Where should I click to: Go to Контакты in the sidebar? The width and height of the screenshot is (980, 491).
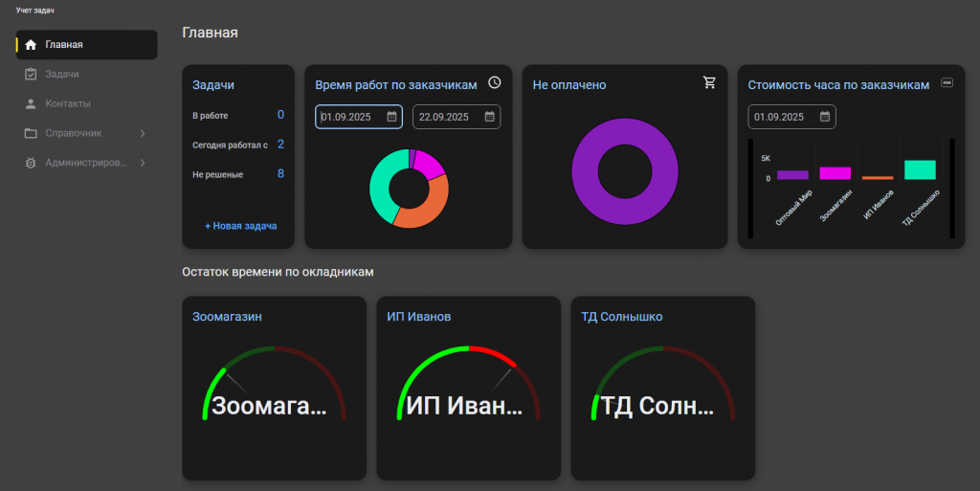(86, 103)
